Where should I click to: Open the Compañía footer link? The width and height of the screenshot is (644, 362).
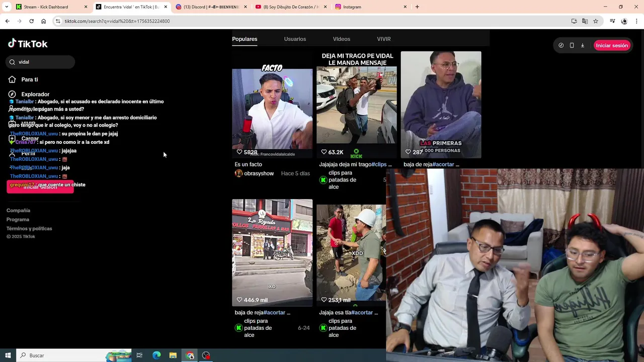coord(18,211)
